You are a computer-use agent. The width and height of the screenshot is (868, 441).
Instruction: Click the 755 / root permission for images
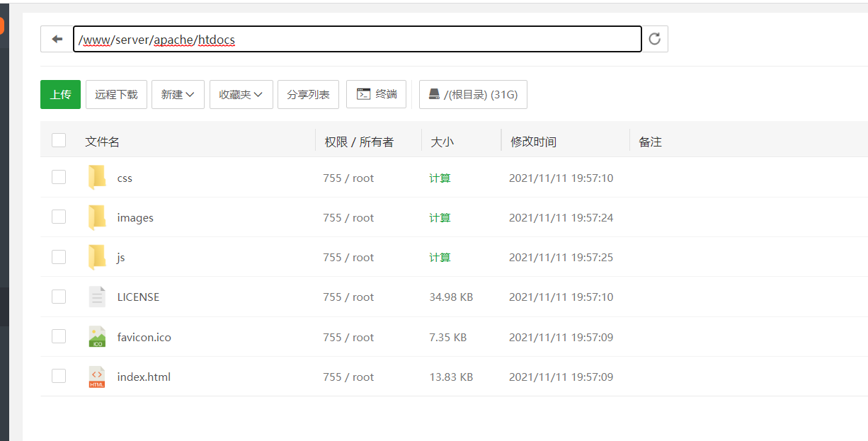(348, 218)
